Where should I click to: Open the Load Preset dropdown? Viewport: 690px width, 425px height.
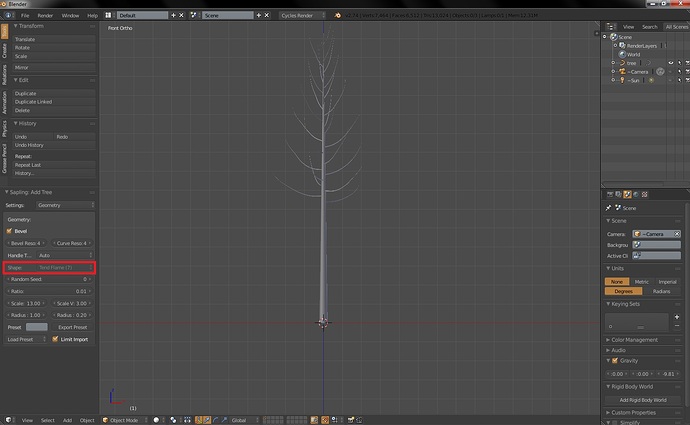coord(26,339)
